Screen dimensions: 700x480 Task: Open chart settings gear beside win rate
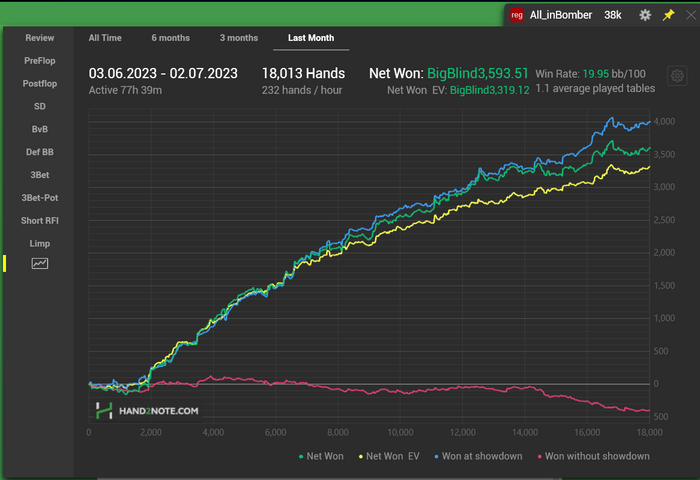(677, 76)
